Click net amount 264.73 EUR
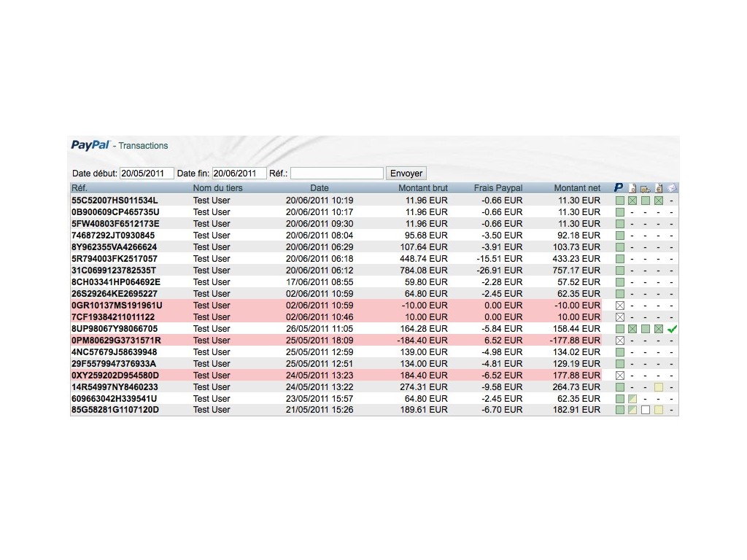The height and width of the screenshot is (560, 747). 576,387
